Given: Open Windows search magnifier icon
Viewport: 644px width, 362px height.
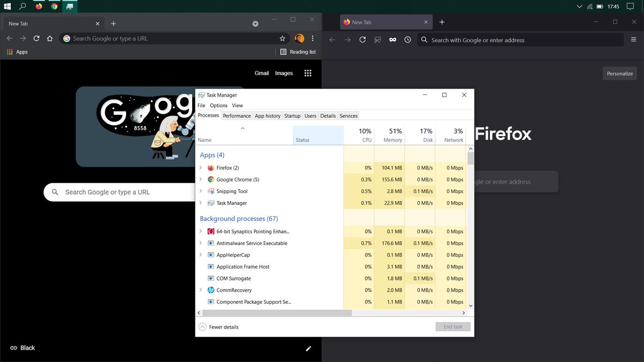Looking at the screenshot, I should coord(23,6).
